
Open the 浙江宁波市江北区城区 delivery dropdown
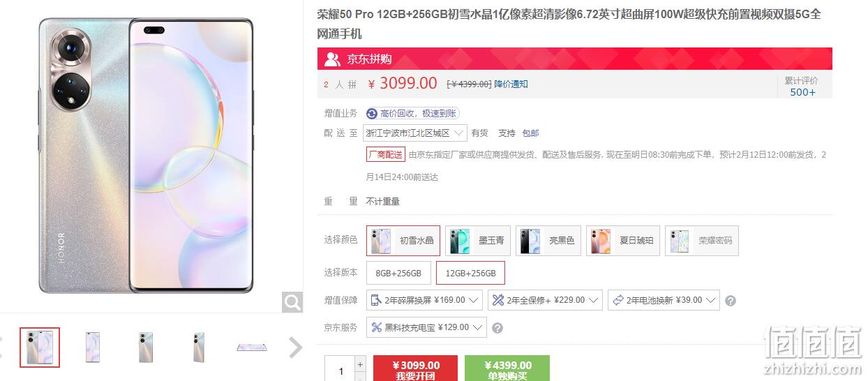click(415, 133)
